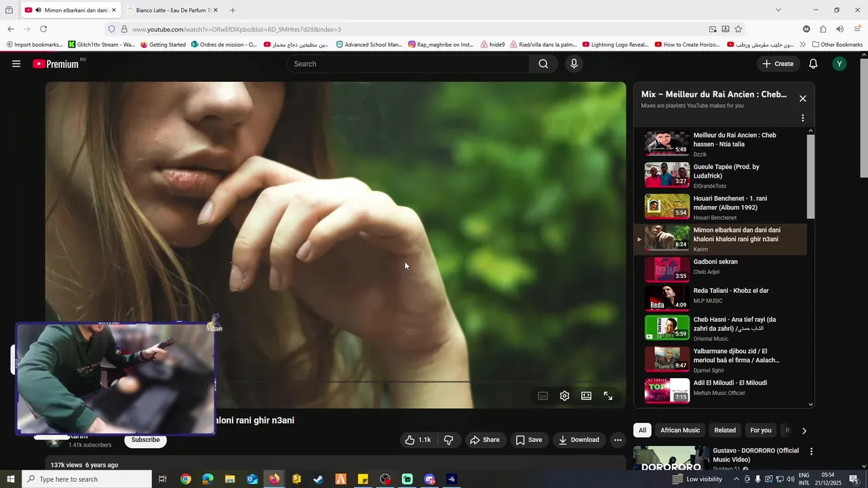
Task: Like the video with 1.1k likes
Action: tap(418, 440)
